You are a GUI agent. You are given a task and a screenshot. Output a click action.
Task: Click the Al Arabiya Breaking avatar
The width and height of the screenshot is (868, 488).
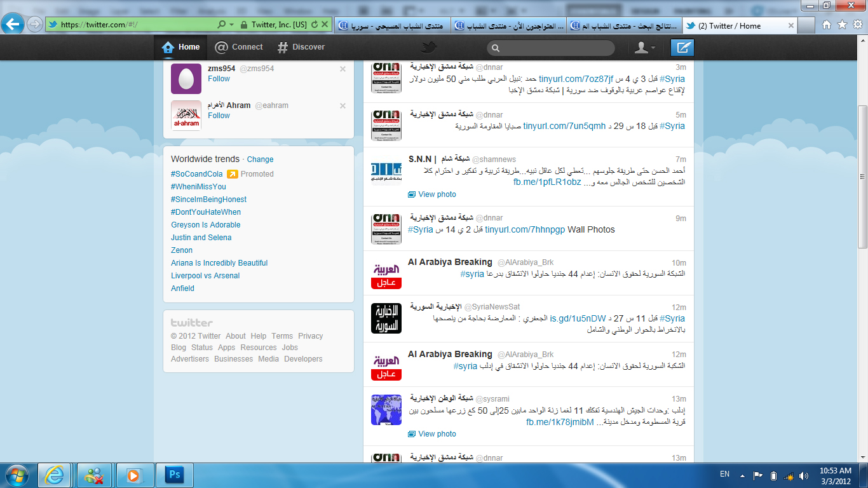(x=386, y=273)
